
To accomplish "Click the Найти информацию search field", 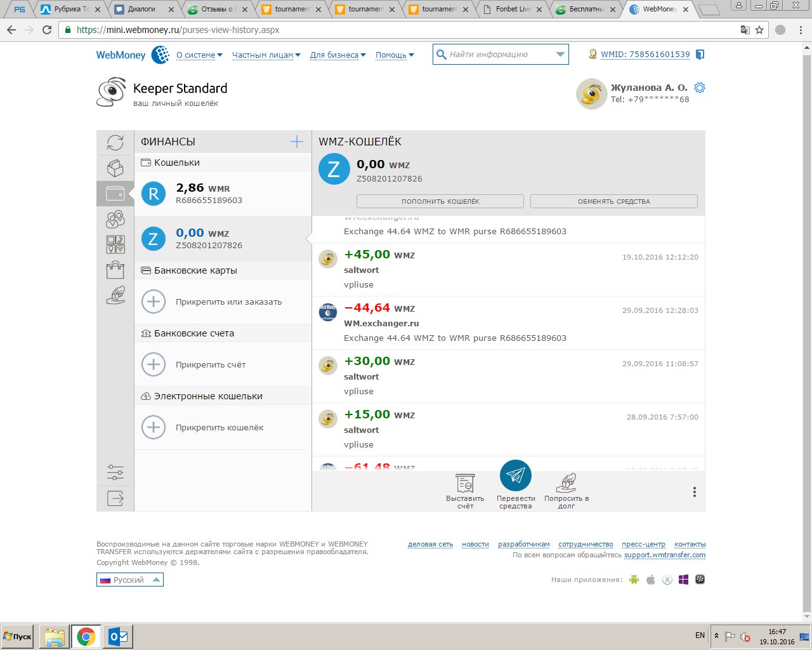I will pos(501,55).
